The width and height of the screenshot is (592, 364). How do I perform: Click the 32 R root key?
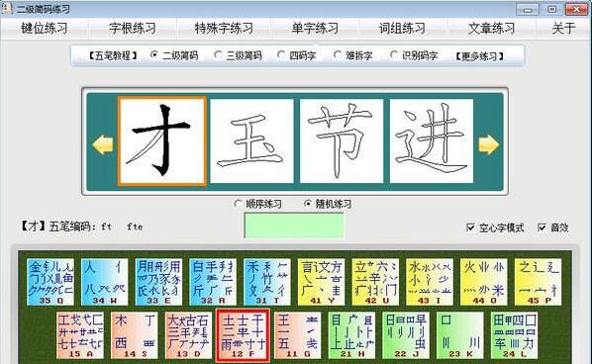(x=213, y=282)
